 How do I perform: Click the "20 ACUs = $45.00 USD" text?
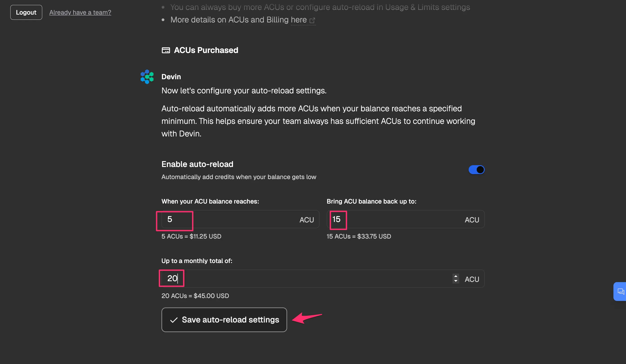tap(195, 296)
